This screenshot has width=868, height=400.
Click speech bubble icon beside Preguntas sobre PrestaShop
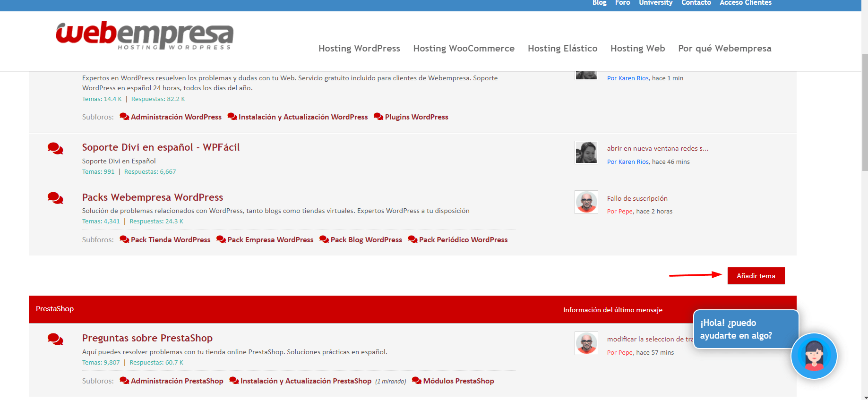55,339
